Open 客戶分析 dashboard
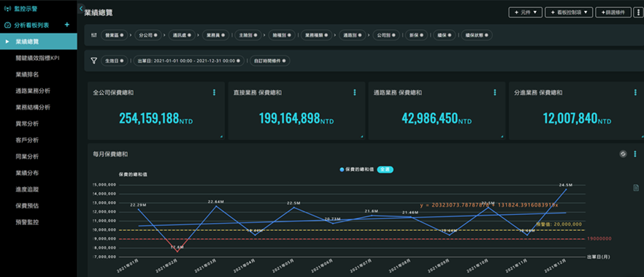Screen dimensions: 644x277 tap(27, 140)
